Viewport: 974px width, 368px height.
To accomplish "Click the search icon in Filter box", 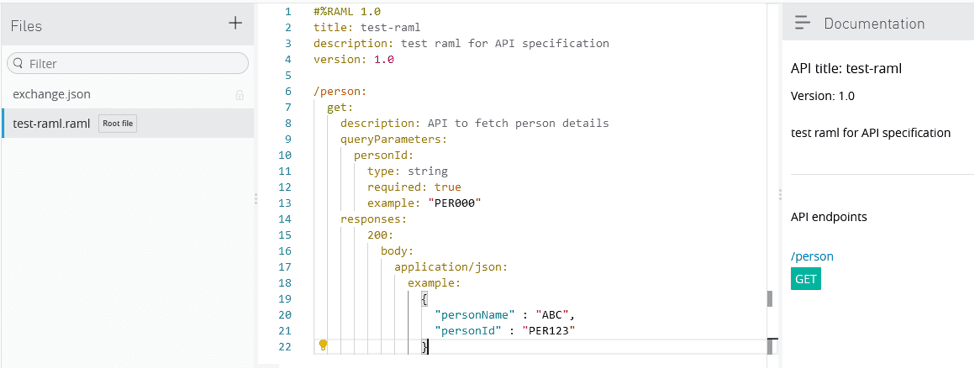I will click(x=18, y=63).
